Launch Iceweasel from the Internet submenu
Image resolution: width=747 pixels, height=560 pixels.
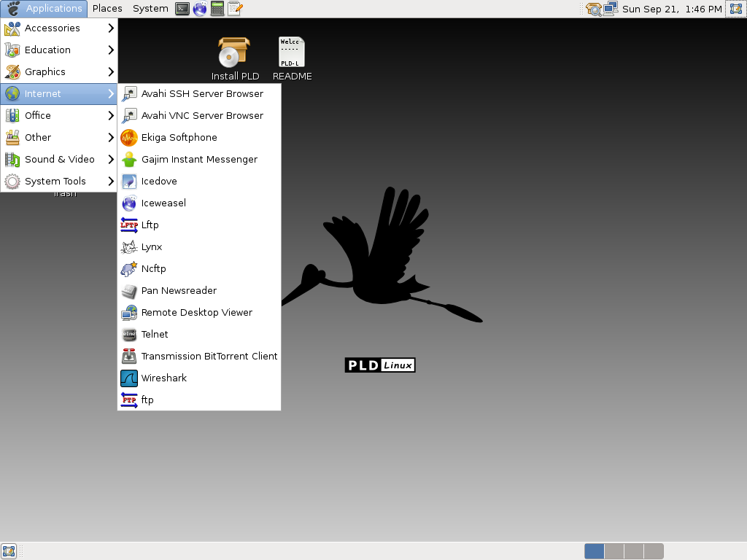(x=199, y=203)
